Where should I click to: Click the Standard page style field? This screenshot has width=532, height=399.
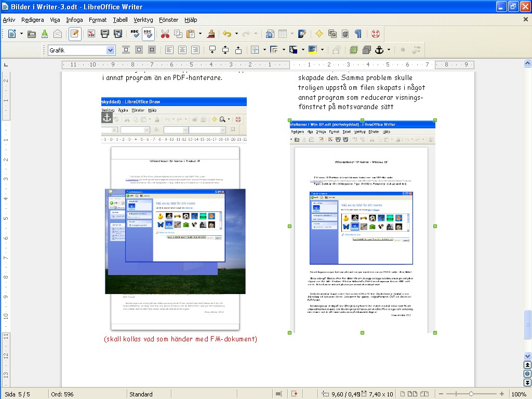pyautogui.click(x=141, y=394)
